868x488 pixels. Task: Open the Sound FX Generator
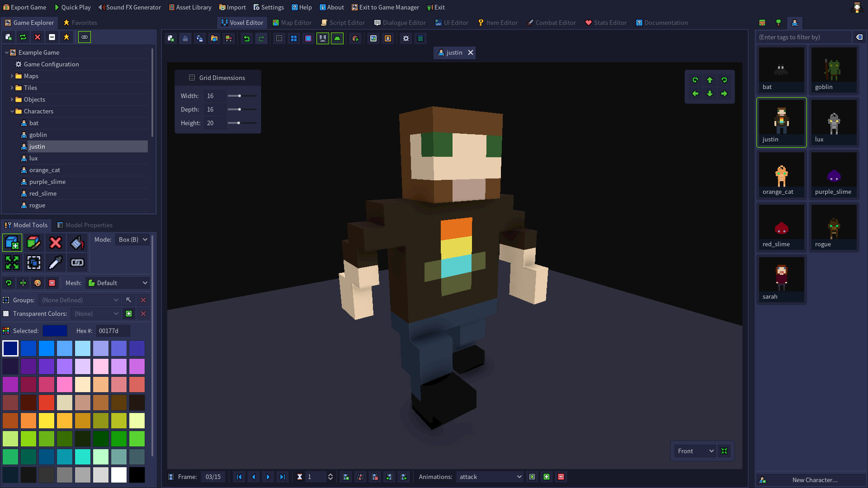[130, 7]
